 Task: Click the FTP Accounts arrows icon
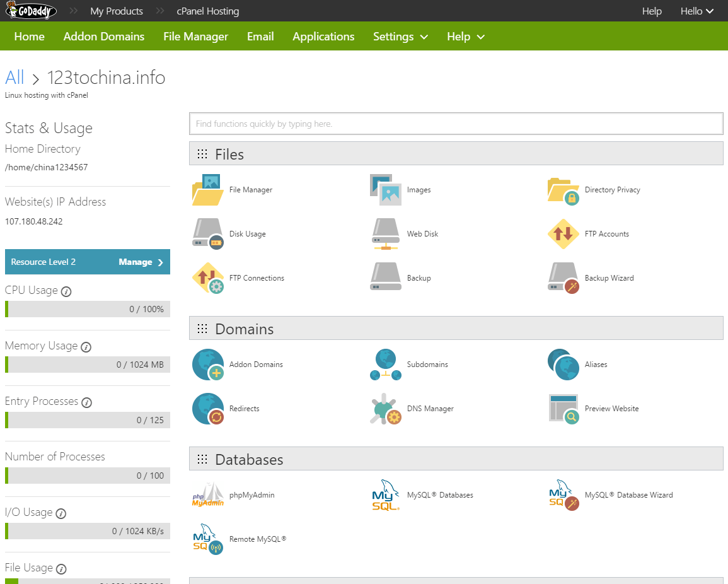[563, 234]
